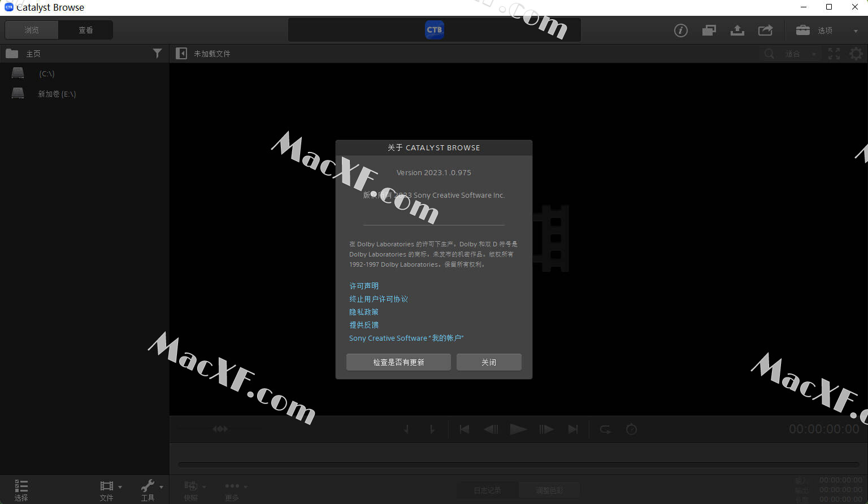Click the Play button
Image resolution: width=868 pixels, height=504 pixels.
tap(518, 429)
